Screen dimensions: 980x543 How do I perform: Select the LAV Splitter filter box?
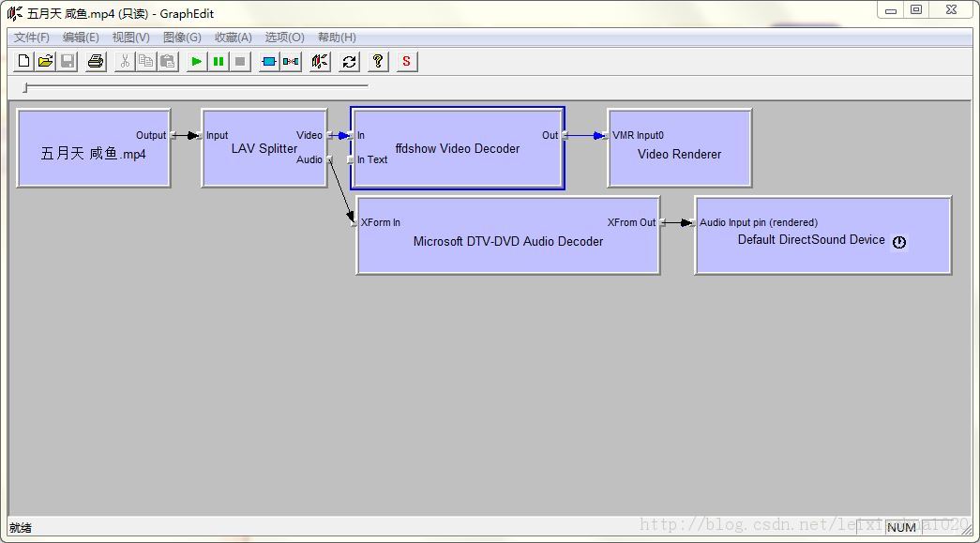(x=264, y=148)
